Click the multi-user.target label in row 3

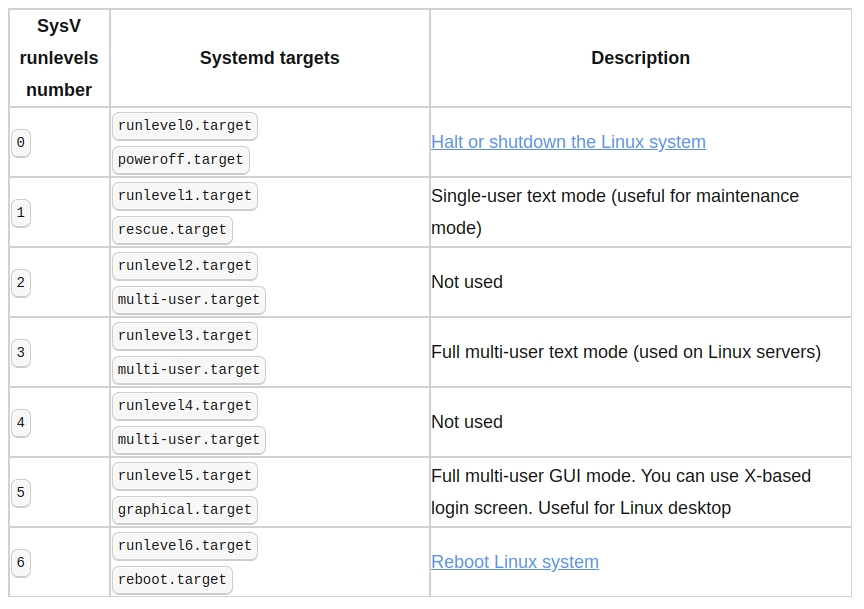(188, 370)
